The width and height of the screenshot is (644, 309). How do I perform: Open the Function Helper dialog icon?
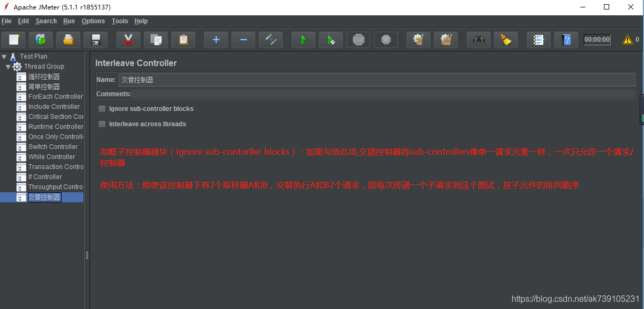539,40
